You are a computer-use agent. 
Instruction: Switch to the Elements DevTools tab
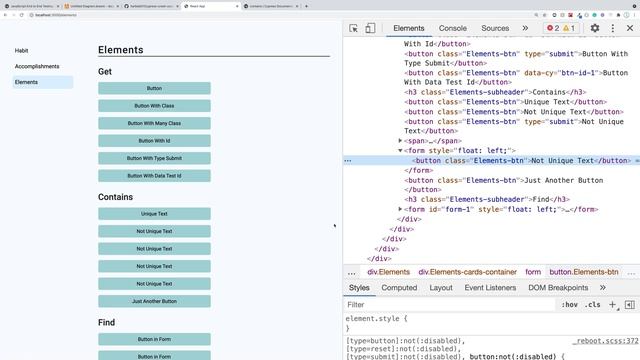(x=409, y=28)
